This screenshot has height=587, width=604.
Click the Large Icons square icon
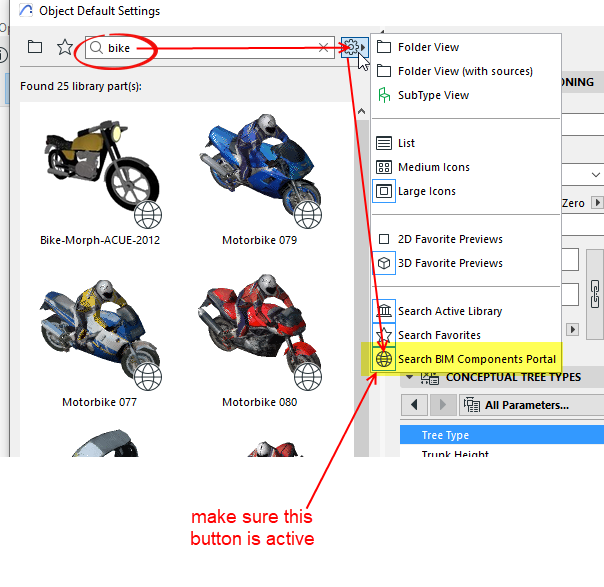[384, 191]
